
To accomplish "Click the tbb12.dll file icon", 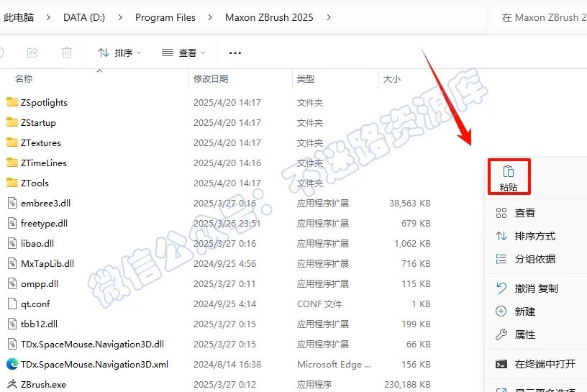I will [12, 324].
